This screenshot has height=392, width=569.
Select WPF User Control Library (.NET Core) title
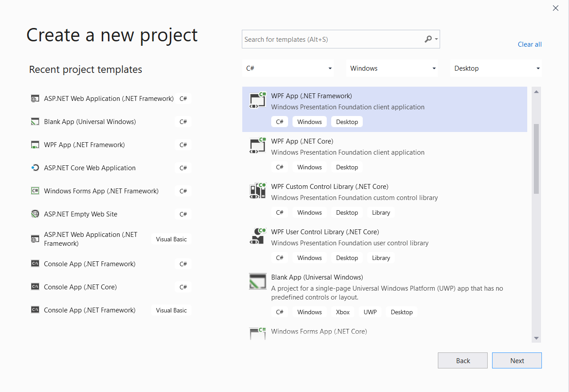[325, 232]
